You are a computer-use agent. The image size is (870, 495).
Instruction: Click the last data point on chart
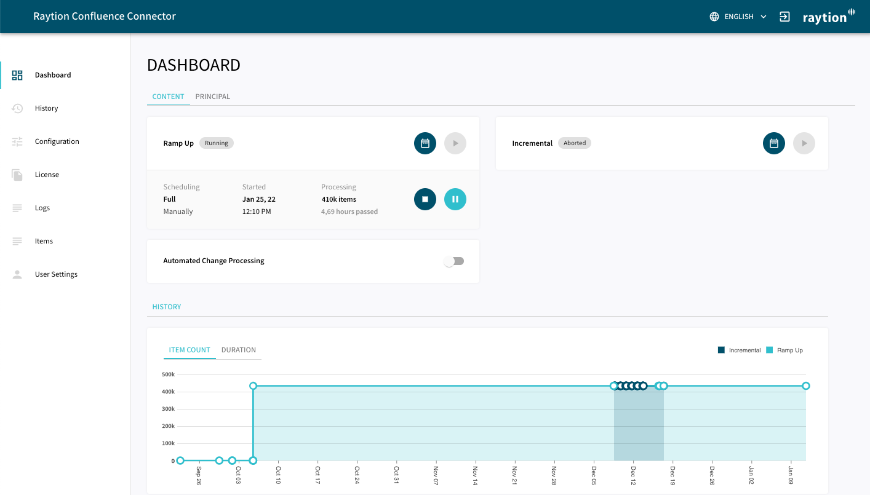point(806,386)
